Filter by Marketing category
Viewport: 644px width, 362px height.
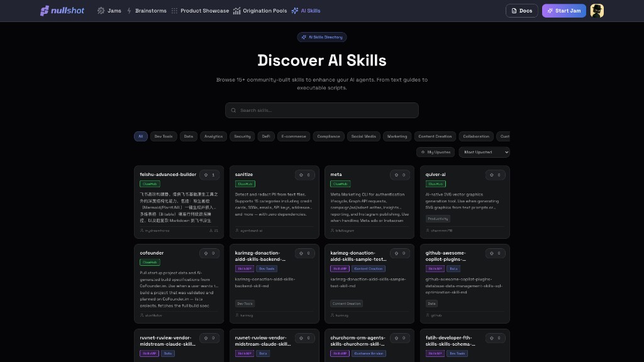tap(397, 136)
